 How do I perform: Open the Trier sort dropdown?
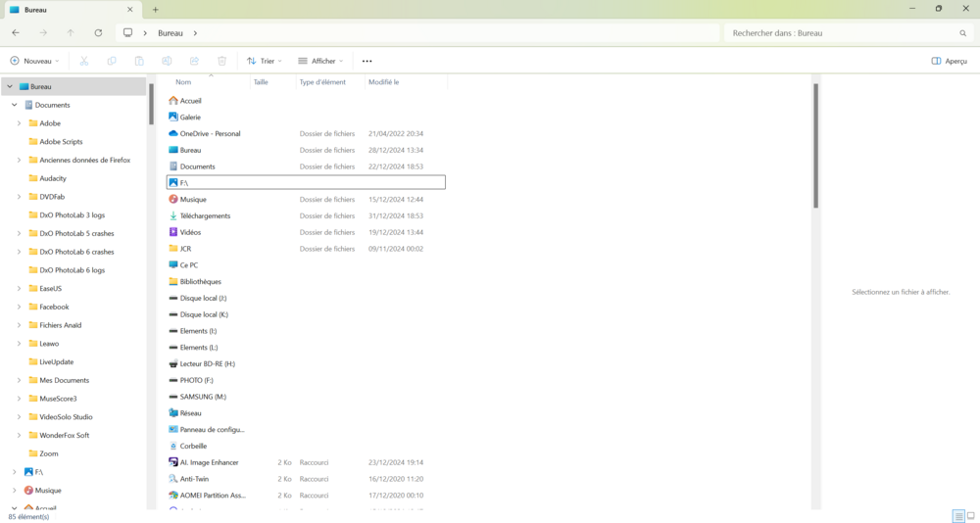click(265, 61)
